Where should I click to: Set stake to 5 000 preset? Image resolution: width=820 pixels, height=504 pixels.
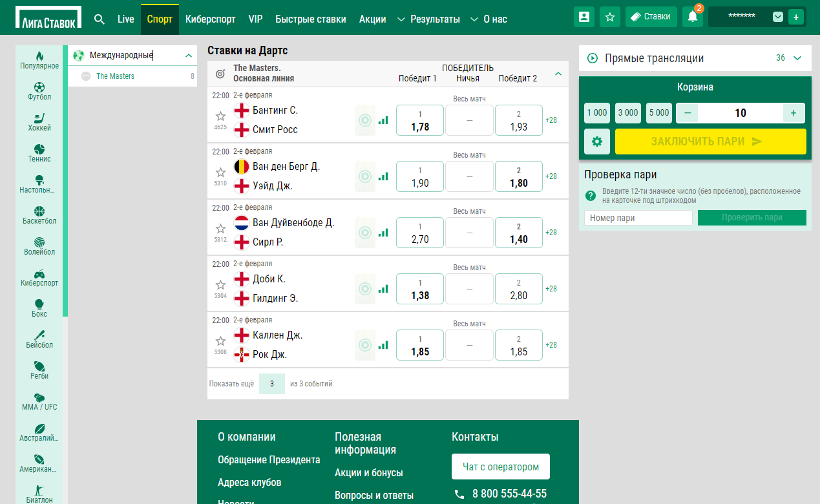click(x=659, y=113)
